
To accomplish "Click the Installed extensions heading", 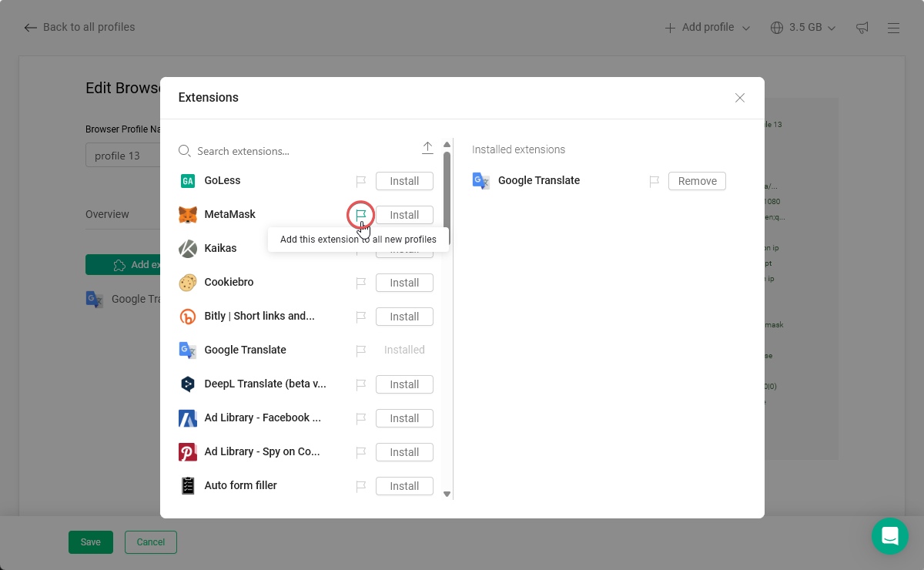I will point(519,149).
